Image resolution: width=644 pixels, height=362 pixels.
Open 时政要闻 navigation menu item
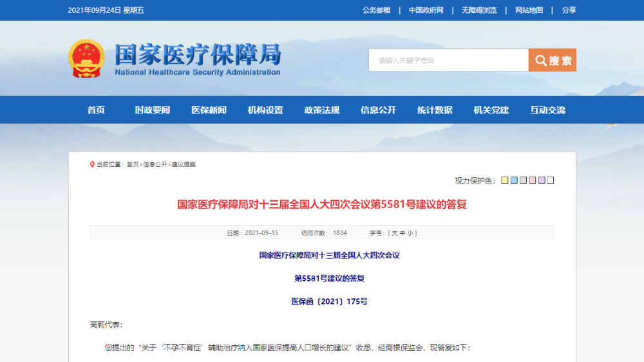[x=153, y=110]
